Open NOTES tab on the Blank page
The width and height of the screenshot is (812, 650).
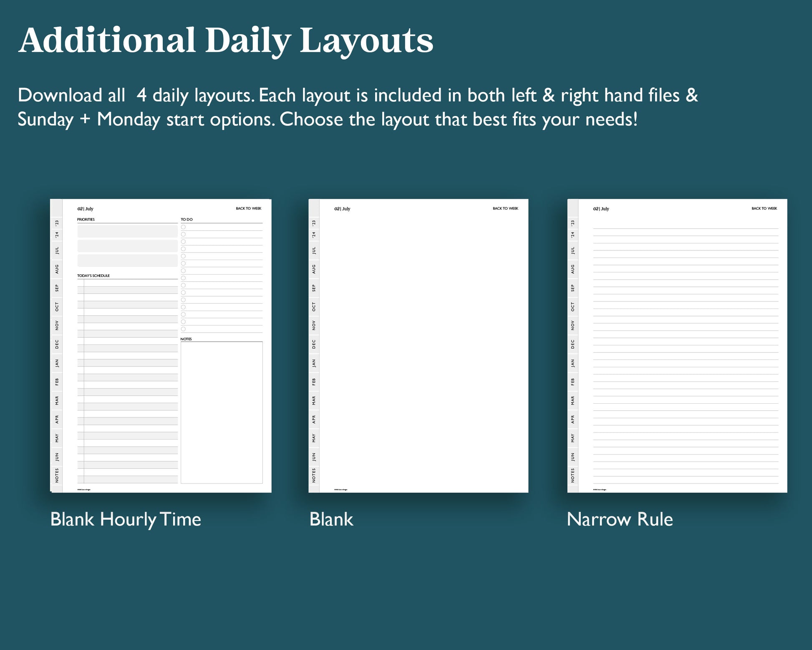[314, 475]
